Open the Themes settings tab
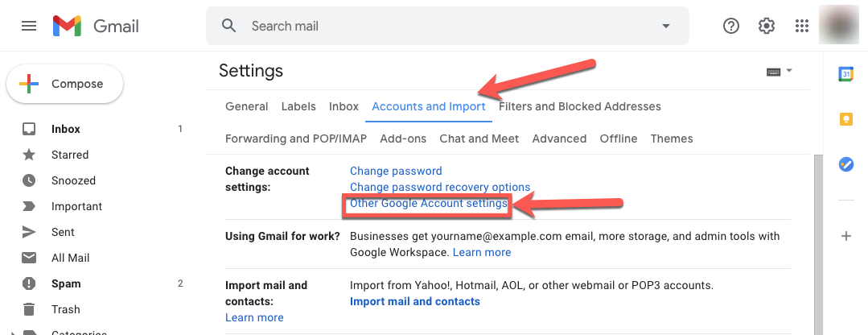868x335 pixels. [672, 139]
